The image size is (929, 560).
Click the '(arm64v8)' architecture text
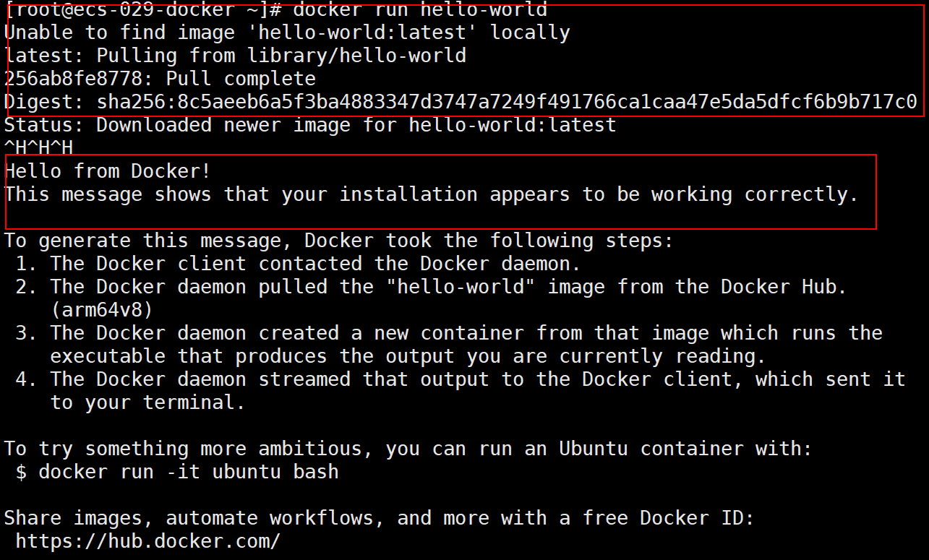pyautogui.click(x=102, y=310)
